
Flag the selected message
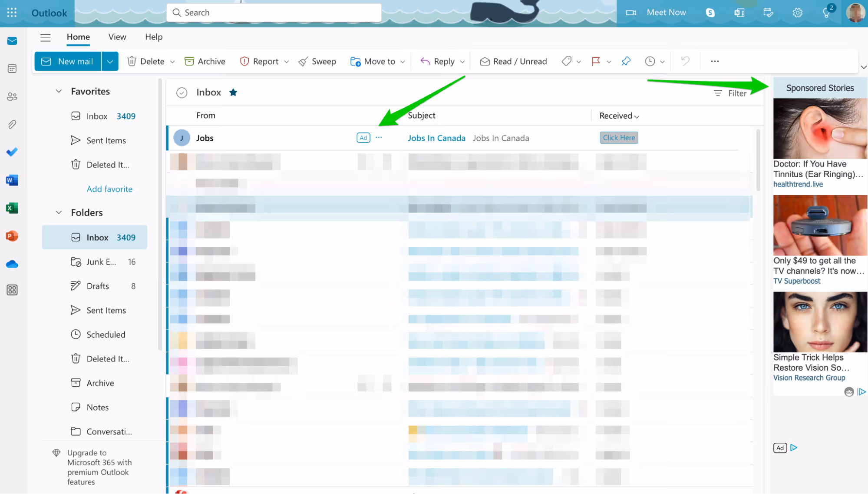597,61
